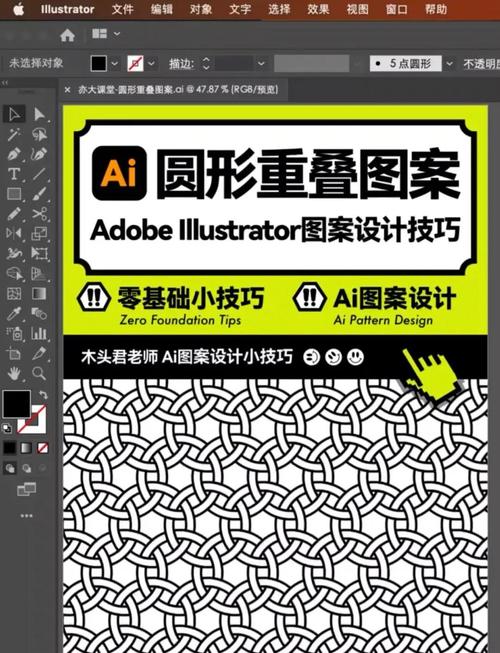Image resolution: width=500 pixels, height=653 pixels.
Task: Swap fill and stroke colors
Action: point(43,394)
